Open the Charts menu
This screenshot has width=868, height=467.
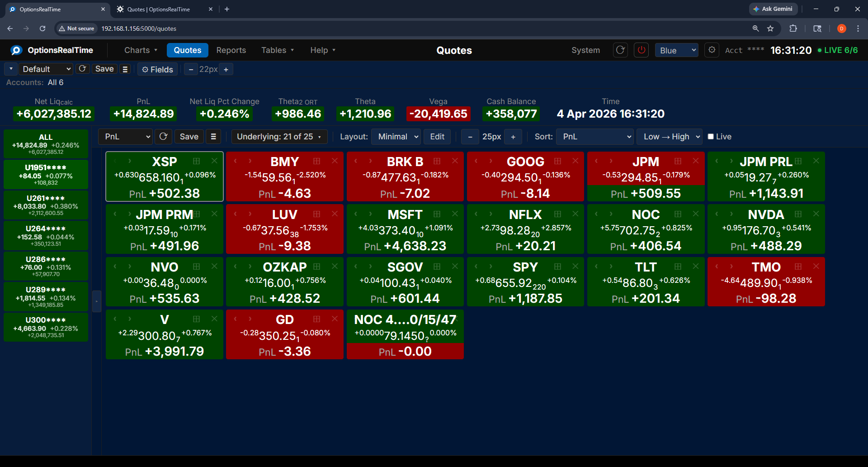coord(141,50)
